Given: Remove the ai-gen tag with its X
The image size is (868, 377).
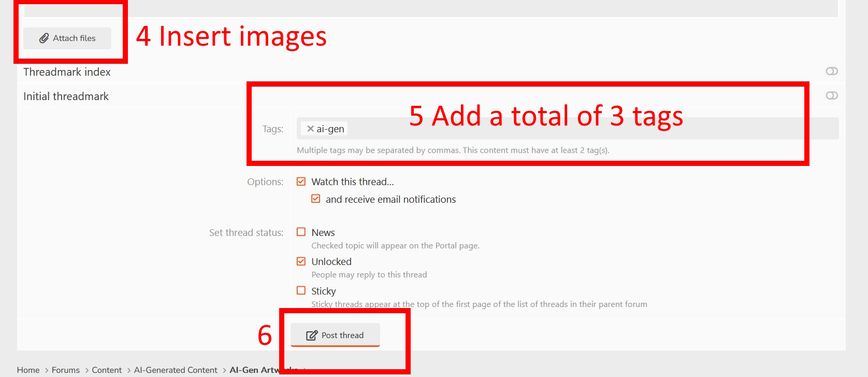Looking at the screenshot, I should coord(310,129).
